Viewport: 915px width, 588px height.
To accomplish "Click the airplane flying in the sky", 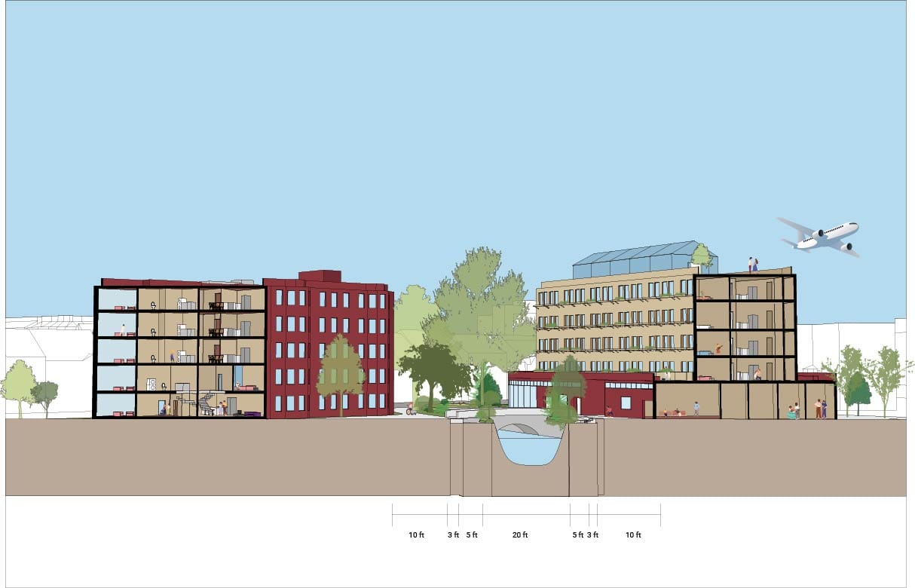I will tap(819, 237).
